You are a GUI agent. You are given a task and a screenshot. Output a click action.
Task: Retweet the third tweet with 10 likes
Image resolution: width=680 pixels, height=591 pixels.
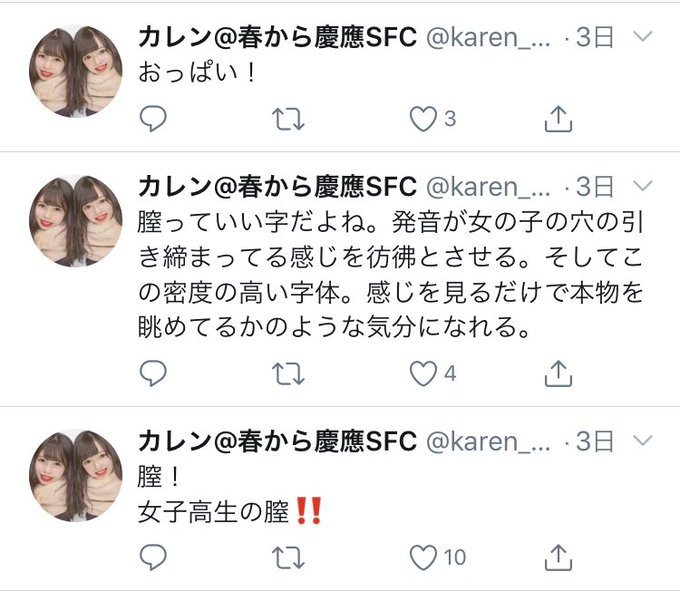coord(288,558)
